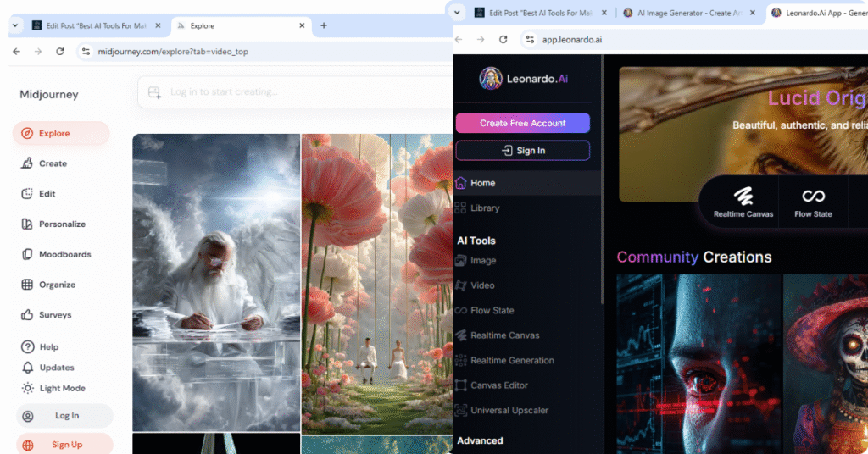
Task: Select the Create brush icon in sidebar
Action: click(27, 163)
